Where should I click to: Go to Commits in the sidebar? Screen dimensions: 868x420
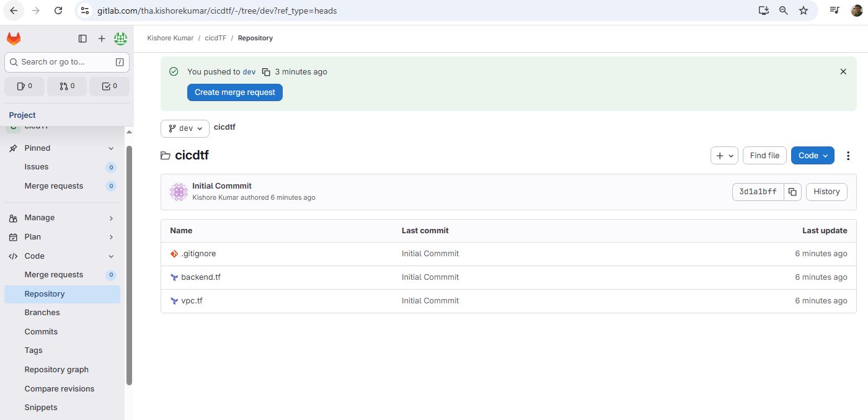click(x=41, y=332)
